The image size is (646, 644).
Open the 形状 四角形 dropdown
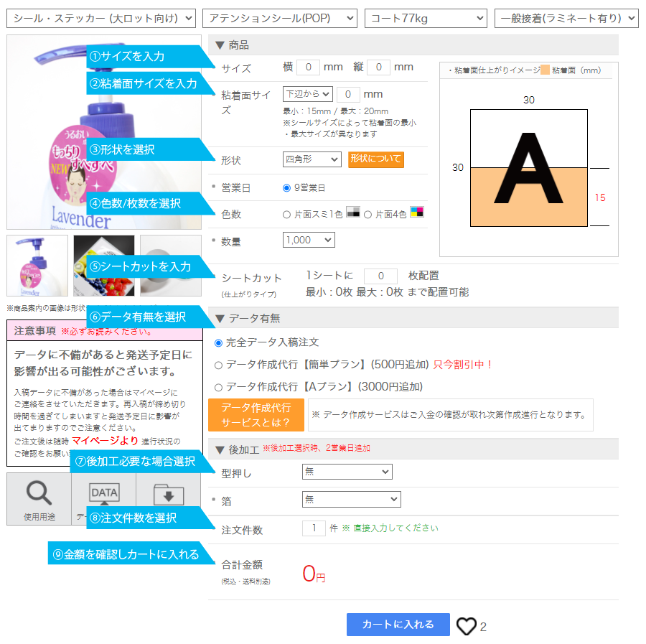(312, 159)
